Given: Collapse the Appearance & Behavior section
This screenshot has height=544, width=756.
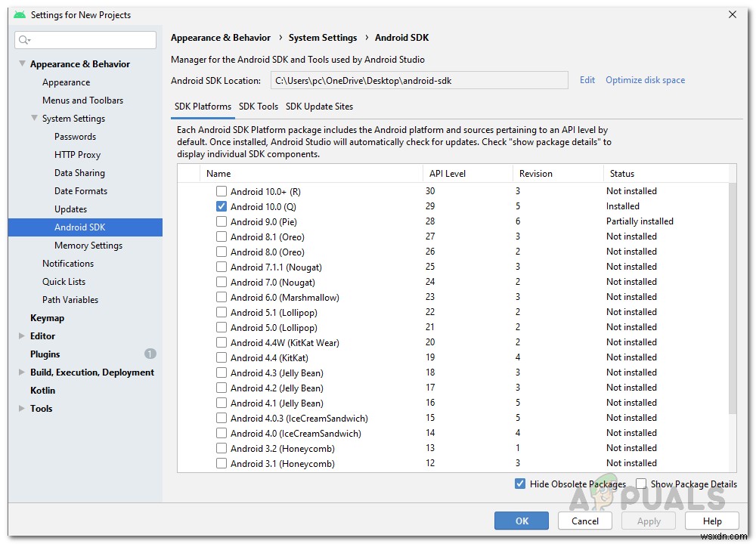Looking at the screenshot, I should pyautogui.click(x=20, y=63).
